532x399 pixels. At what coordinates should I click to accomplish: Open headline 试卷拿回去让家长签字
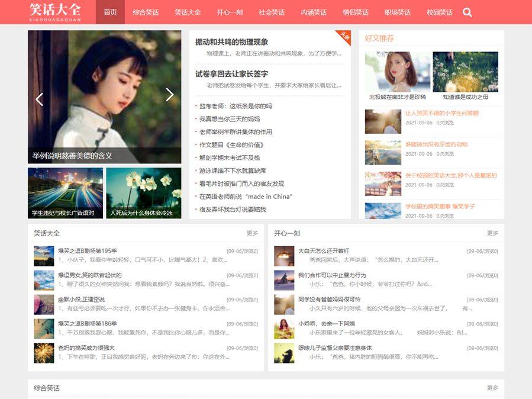tap(232, 74)
